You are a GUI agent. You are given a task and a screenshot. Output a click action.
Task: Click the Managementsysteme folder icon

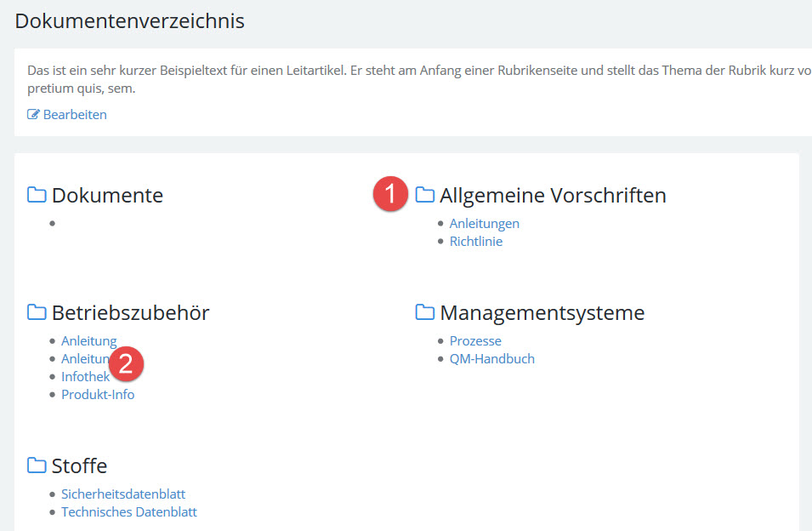(x=425, y=312)
